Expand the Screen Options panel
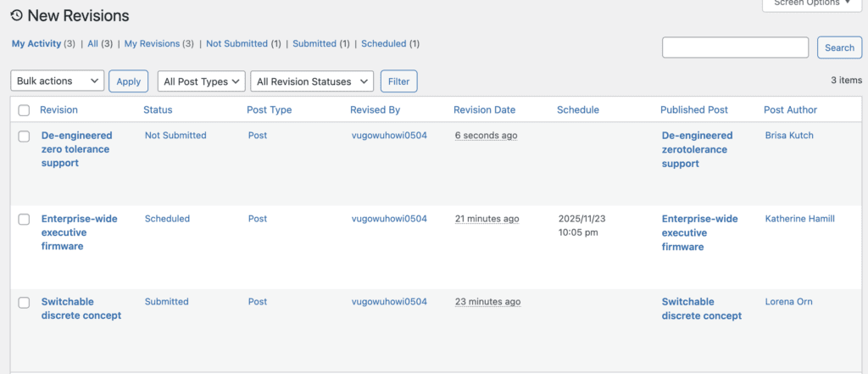 pos(811,3)
